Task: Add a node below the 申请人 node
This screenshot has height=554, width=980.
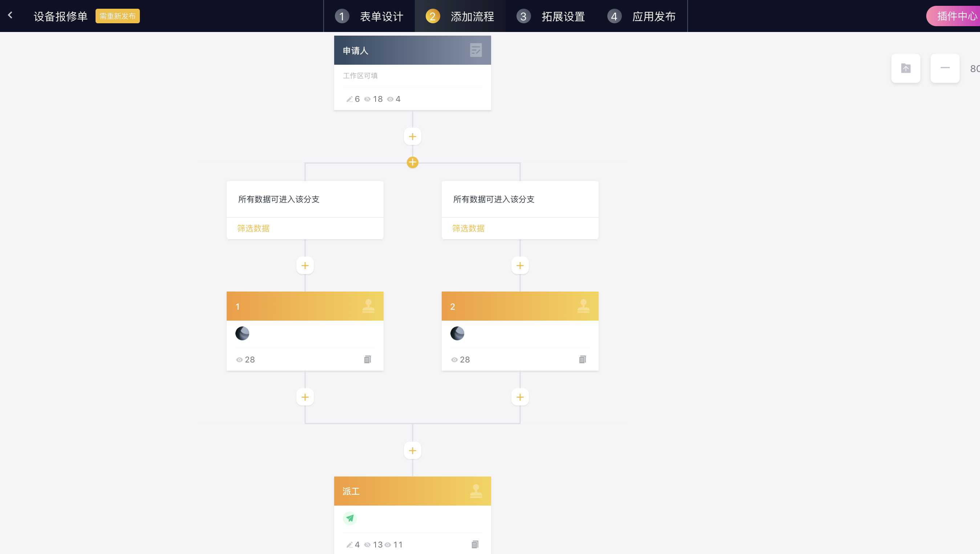Action: [x=412, y=137]
